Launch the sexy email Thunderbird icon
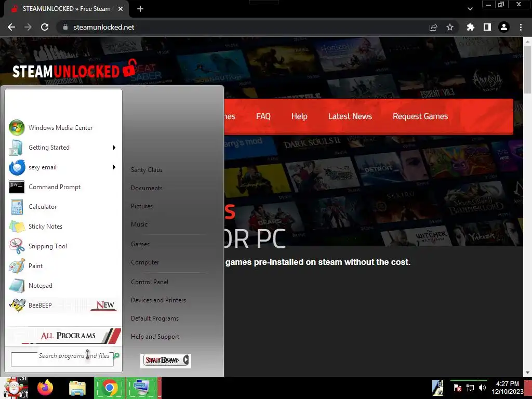Screen dimensions: 532x399 [17, 167]
